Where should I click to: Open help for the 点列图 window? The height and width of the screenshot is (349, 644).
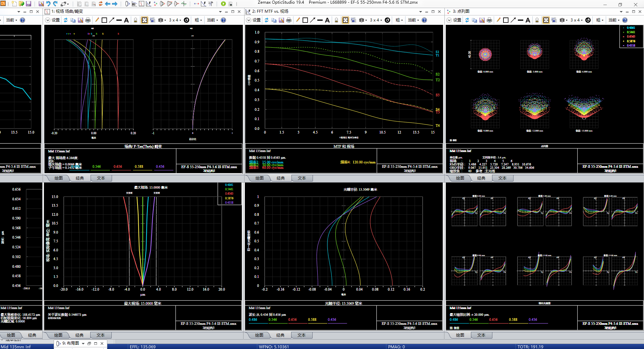point(625,20)
